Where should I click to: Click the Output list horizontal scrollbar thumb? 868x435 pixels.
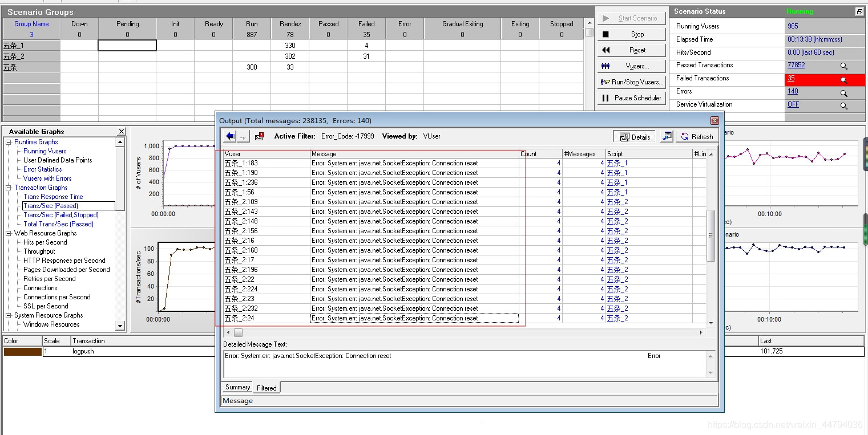coord(238,332)
